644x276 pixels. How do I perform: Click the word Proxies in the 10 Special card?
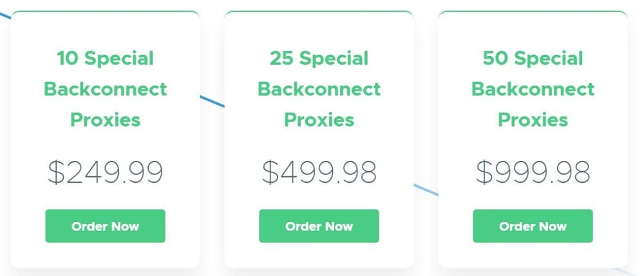(105, 120)
